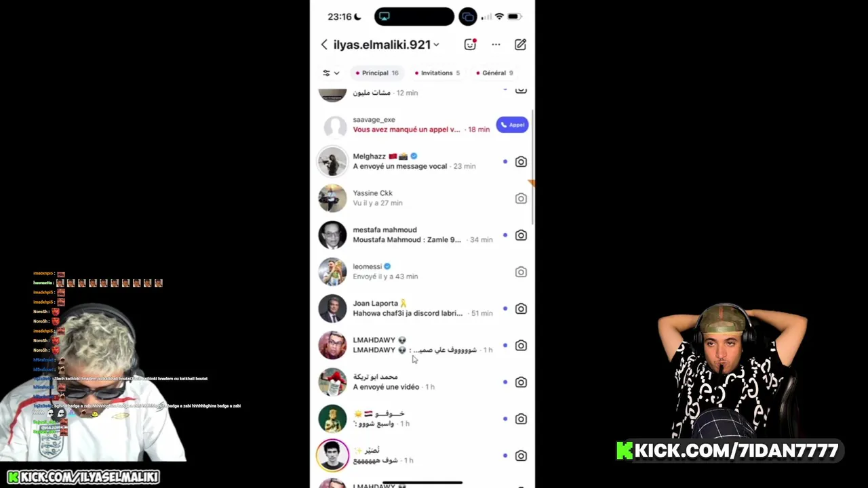868x488 pixels.
Task: Open camera for Yassine Ckk chat
Action: (x=521, y=199)
